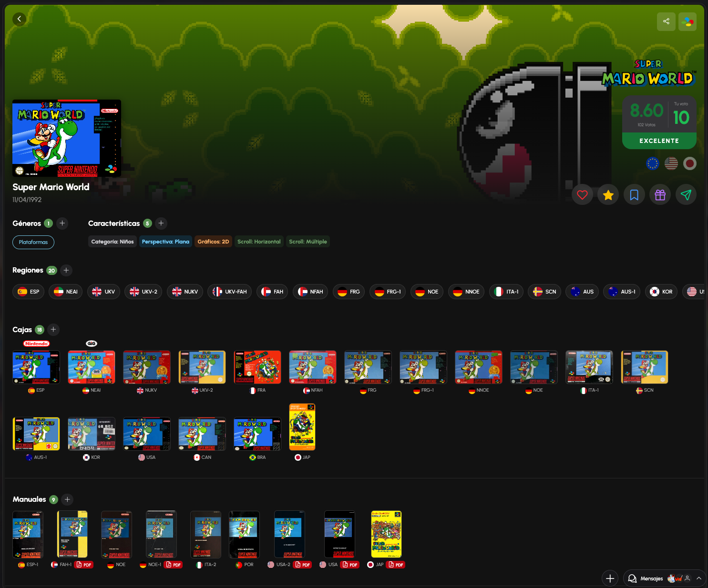Choose the UKV region chip
708x588 pixels.
click(x=103, y=292)
